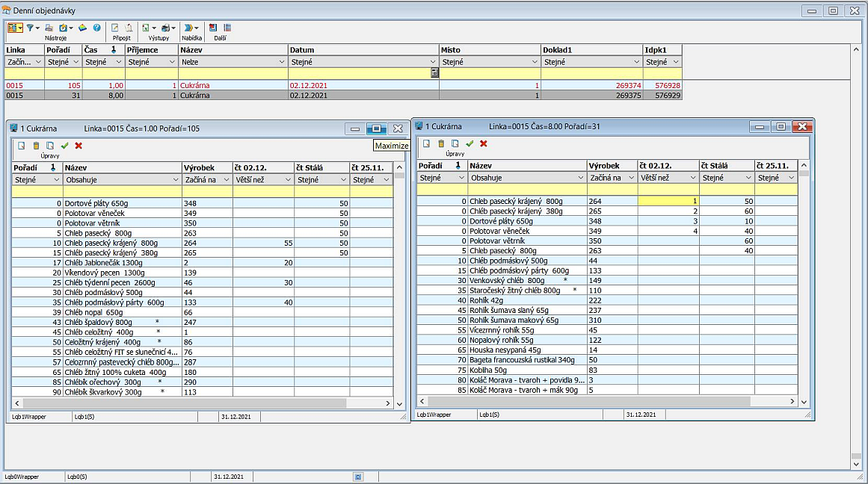
Task: Click trash delete icon in left Cukrárna window
Action: (36, 146)
